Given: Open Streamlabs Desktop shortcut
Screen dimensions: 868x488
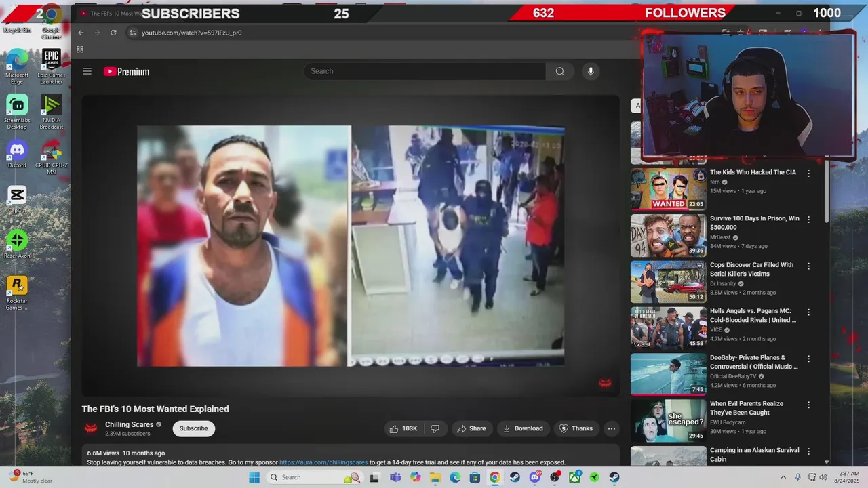Looking at the screenshot, I should tap(17, 112).
